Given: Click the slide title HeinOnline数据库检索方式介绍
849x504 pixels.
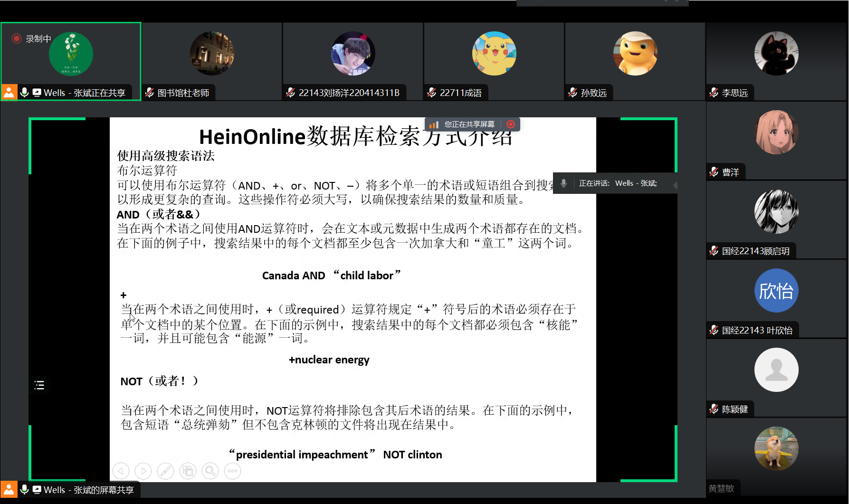Looking at the screenshot, I should pos(355,137).
